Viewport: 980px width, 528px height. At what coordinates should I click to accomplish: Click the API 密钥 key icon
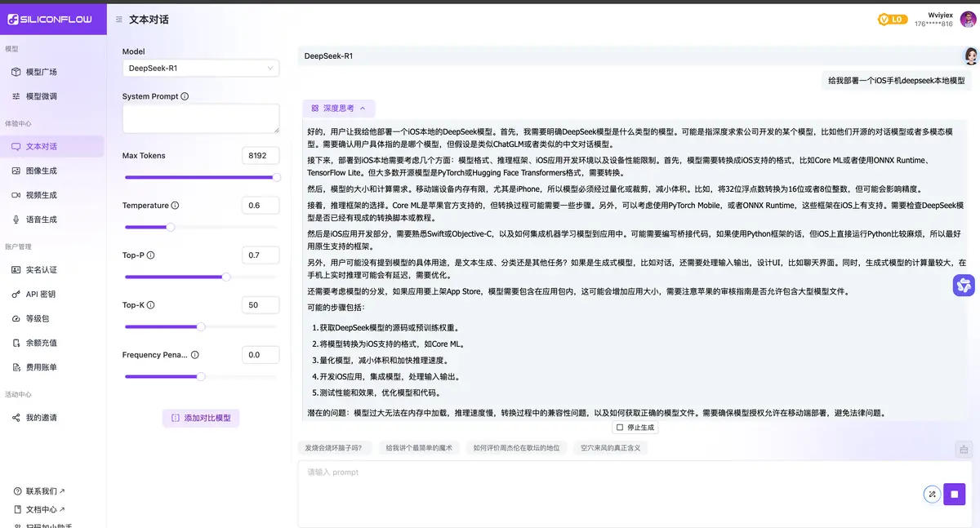16,294
